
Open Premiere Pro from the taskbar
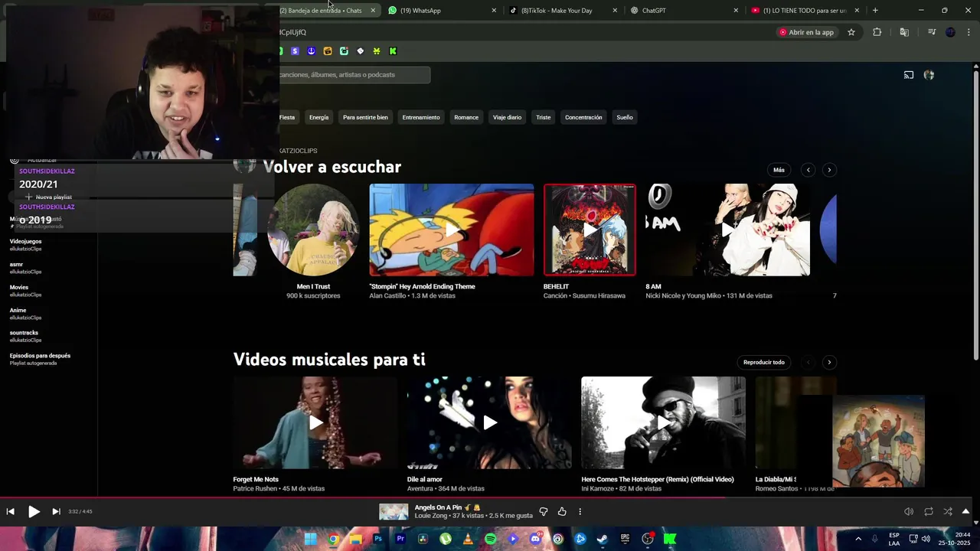point(400,539)
